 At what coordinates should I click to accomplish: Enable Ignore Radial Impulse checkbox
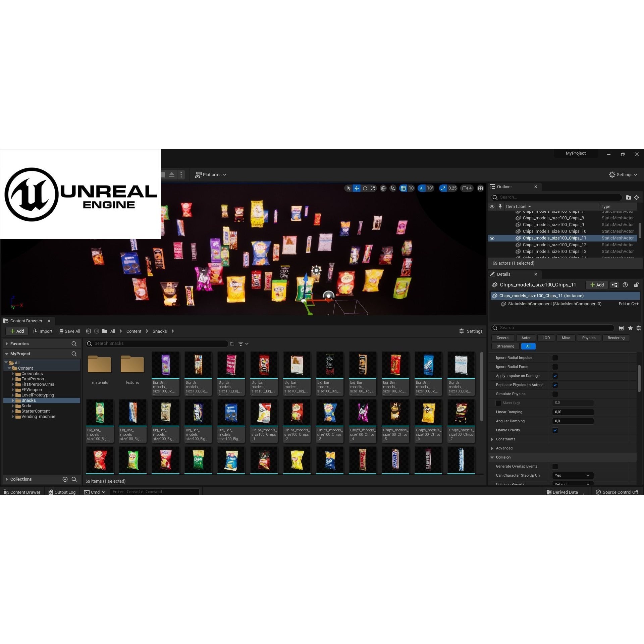tap(555, 358)
